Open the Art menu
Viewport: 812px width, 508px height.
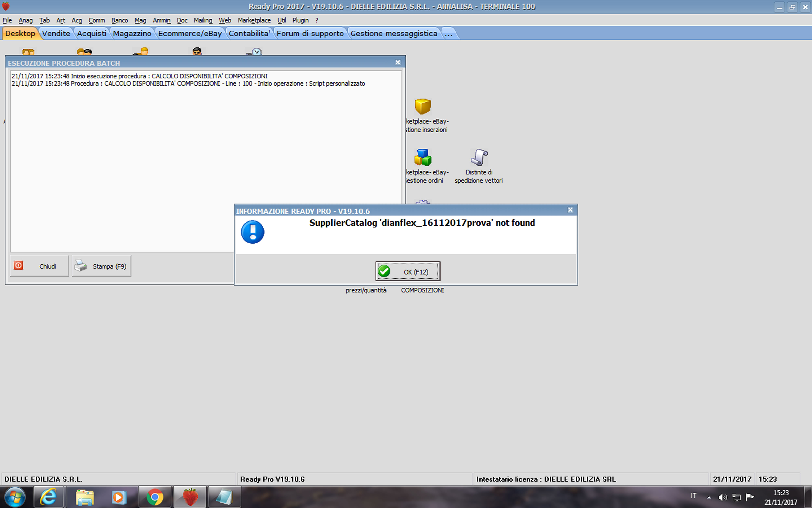click(x=61, y=20)
